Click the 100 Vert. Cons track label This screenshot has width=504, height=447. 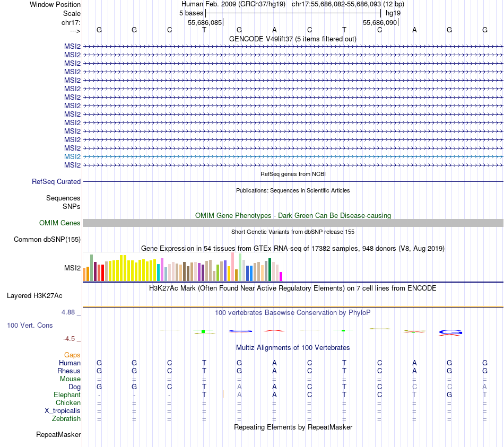pos(30,325)
